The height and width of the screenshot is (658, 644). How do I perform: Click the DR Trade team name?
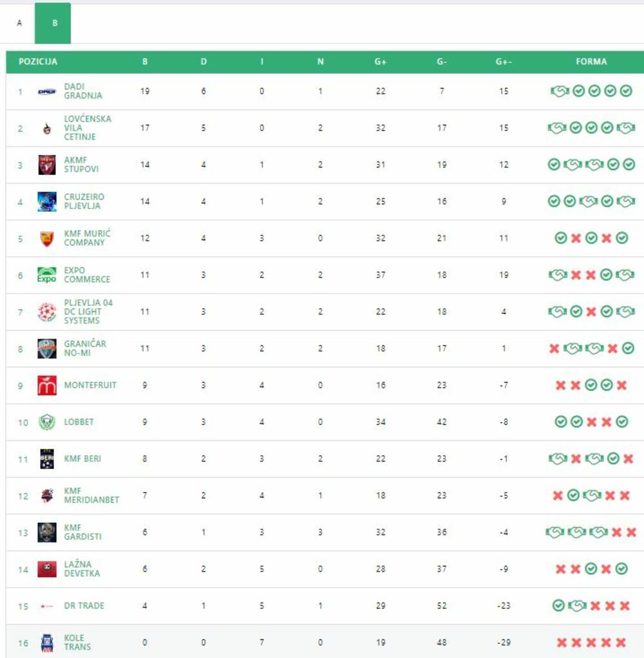point(84,606)
